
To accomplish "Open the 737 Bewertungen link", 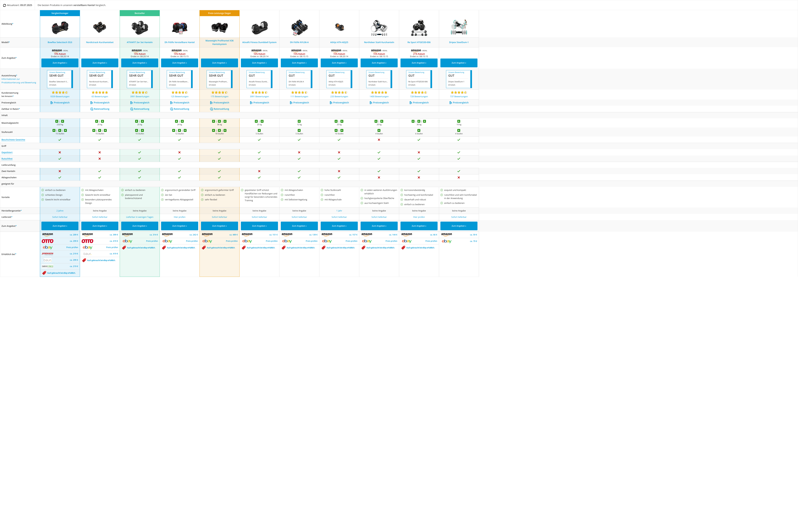I will point(459,97).
